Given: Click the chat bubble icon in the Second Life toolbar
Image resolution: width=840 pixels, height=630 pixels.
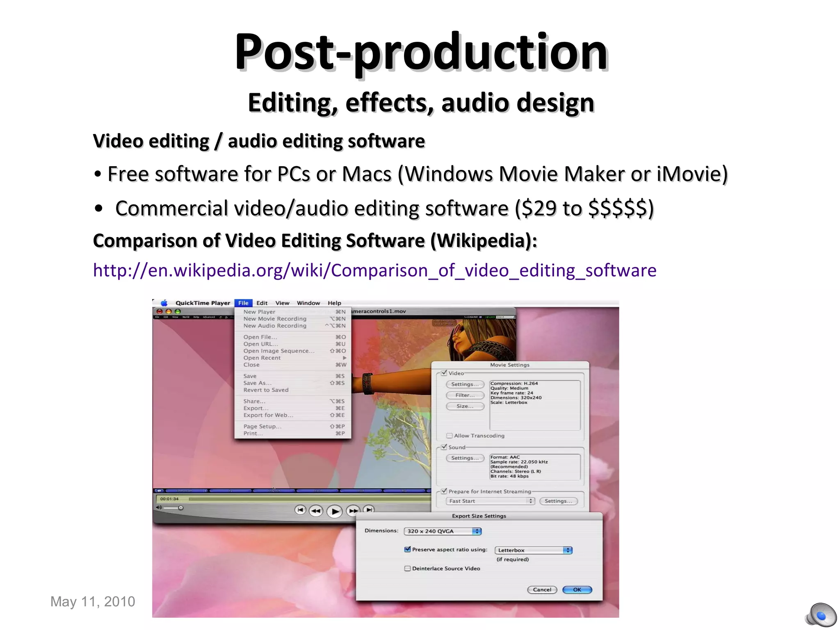Looking at the screenshot, I should [x=160, y=491].
